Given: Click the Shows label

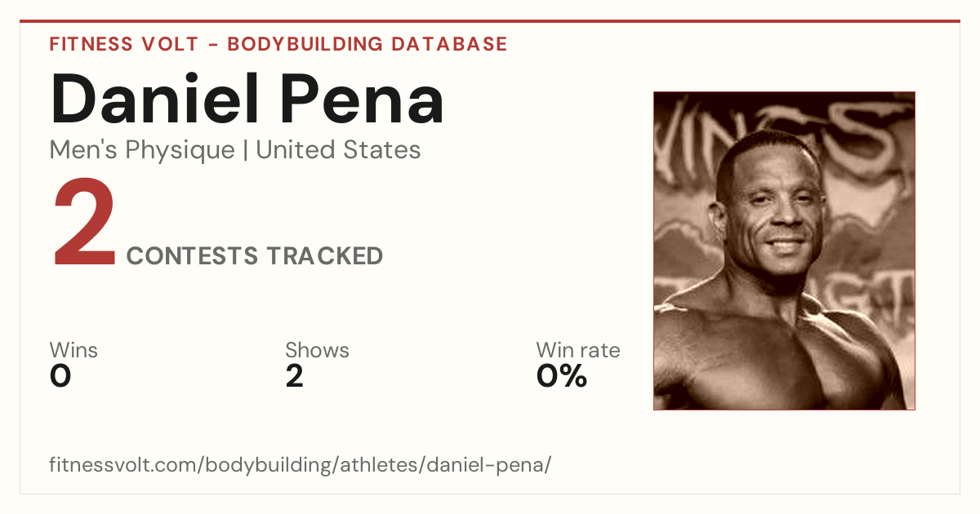Looking at the screenshot, I should [317, 351].
